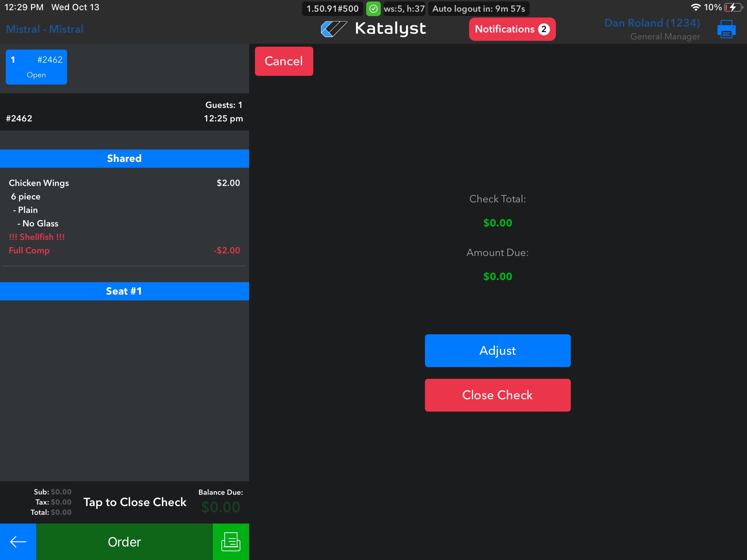This screenshot has width=747, height=560.
Task: Tap the Tap to Close Check area
Action: click(x=135, y=502)
